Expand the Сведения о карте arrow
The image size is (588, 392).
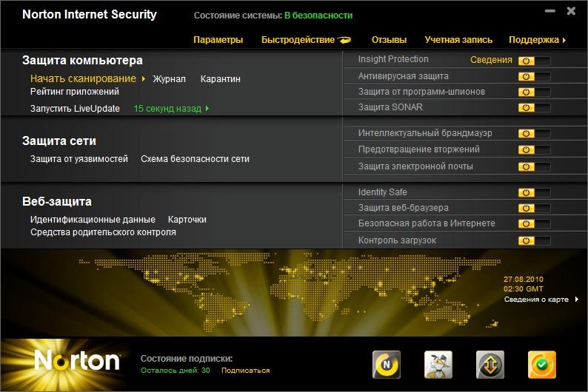pos(576,299)
